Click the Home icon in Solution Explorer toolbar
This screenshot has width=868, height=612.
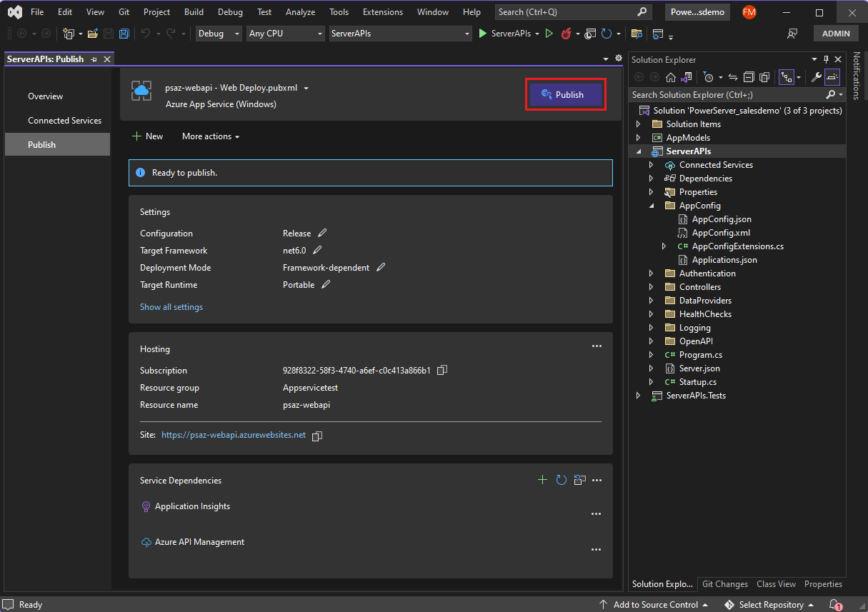[670, 76]
